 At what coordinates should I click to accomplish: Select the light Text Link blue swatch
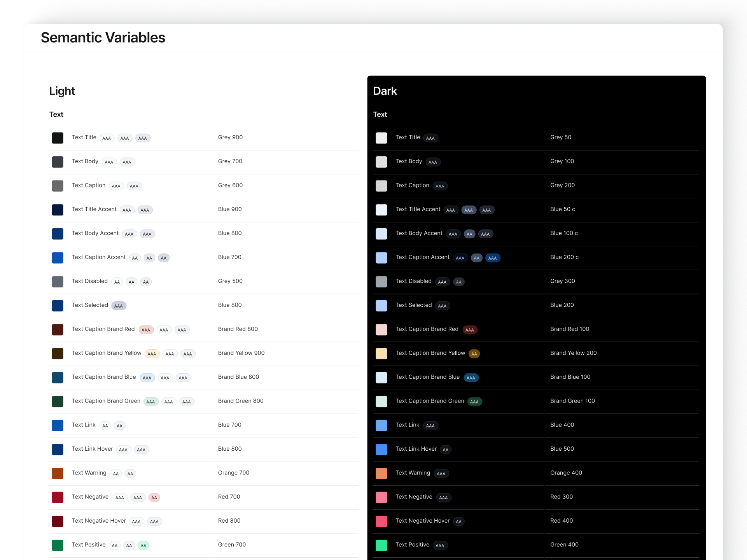(58, 425)
